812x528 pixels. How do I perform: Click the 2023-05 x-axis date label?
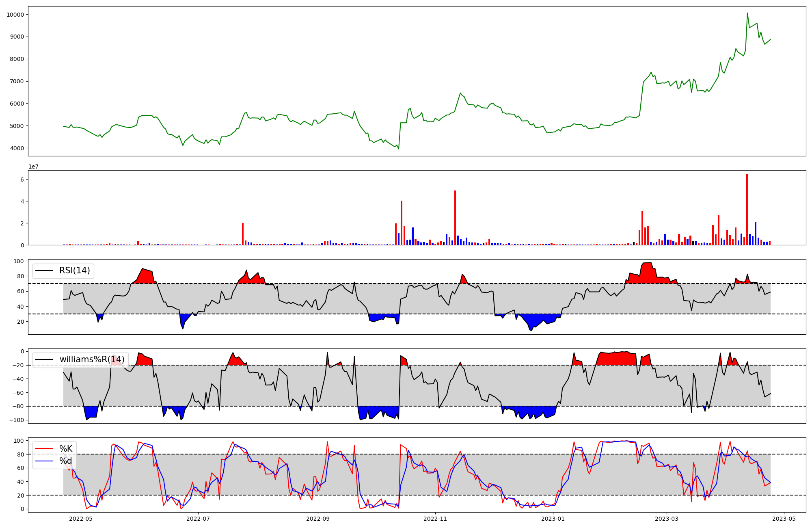click(784, 519)
